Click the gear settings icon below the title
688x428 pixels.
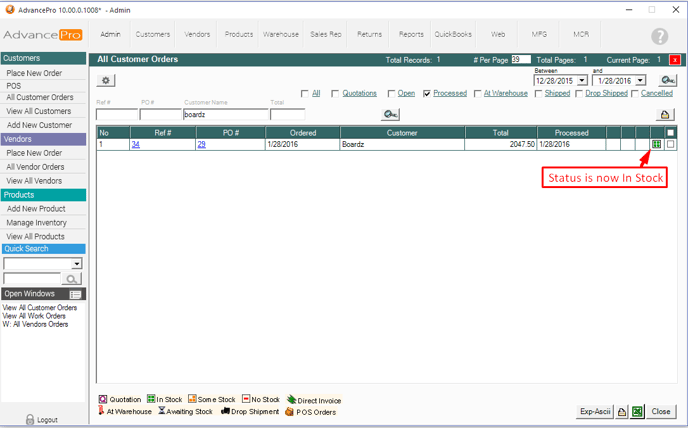107,80
